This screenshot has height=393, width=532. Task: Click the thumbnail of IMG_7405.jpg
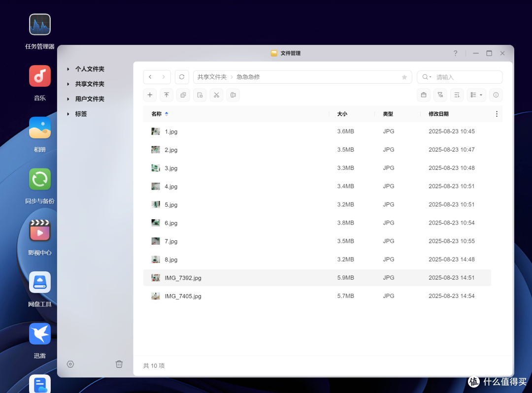[155, 296]
